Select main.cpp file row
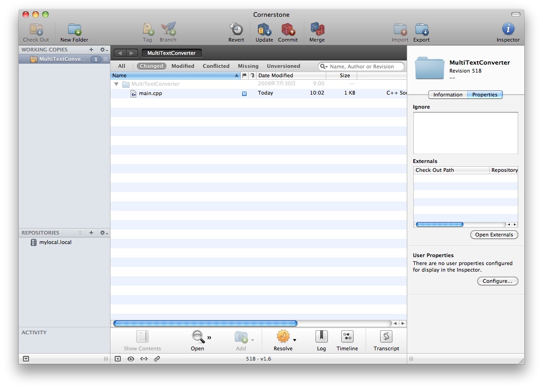Viewport: 543px width, 392px height. (x=258, y=93)
